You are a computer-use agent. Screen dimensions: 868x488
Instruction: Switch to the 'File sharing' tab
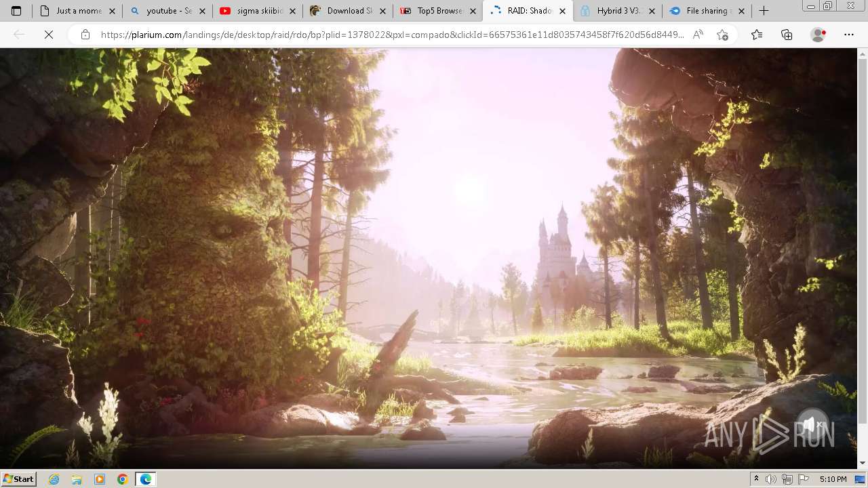pyautogui.click(x=707, y=11)
